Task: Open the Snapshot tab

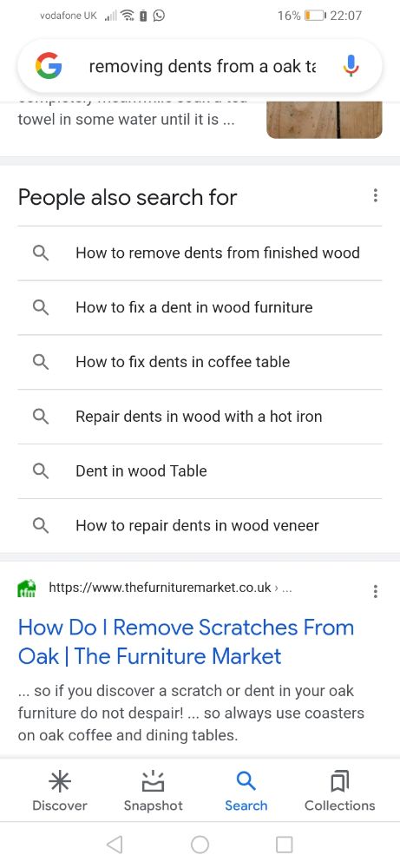Action: (x=154, y=792)
